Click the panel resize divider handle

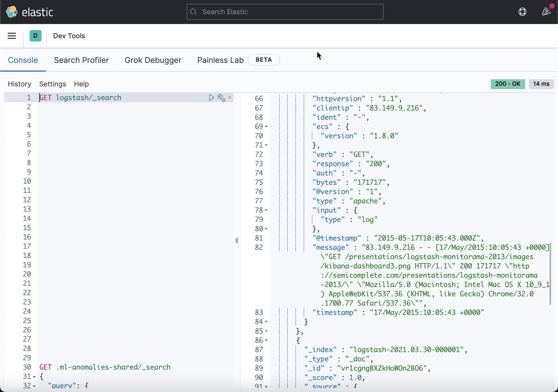pos(237,241)
